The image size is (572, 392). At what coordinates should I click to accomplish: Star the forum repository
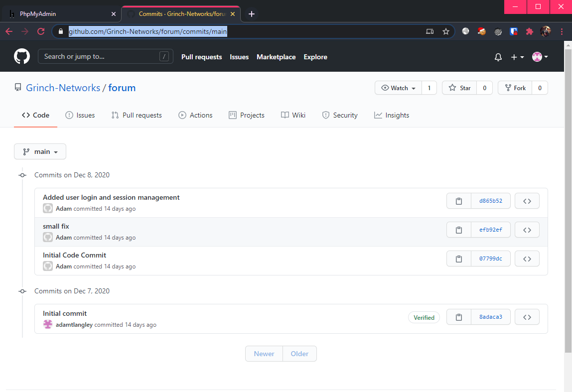[459, 88]
